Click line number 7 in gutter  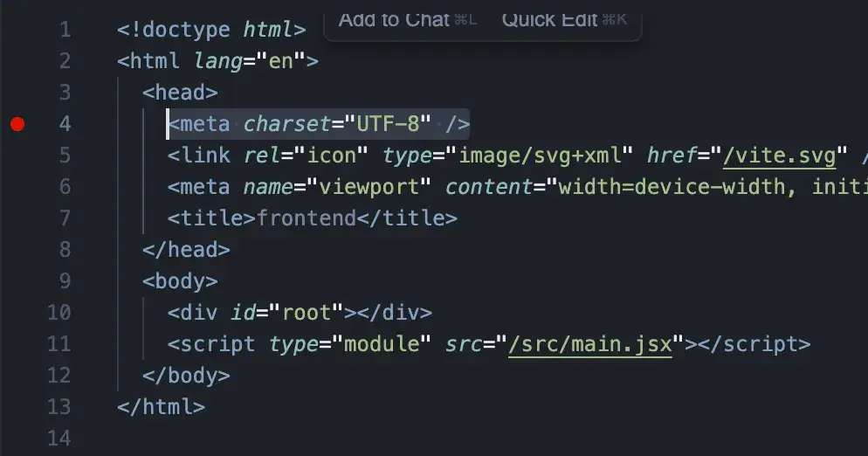65,218
